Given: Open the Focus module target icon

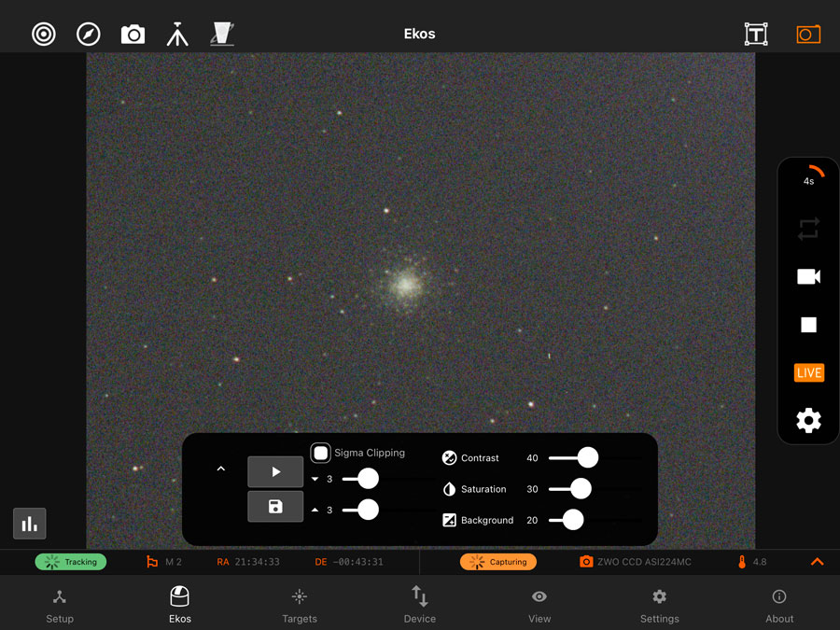Looking at the screenshot, I should pyautogui.click(x=44, y=35).
